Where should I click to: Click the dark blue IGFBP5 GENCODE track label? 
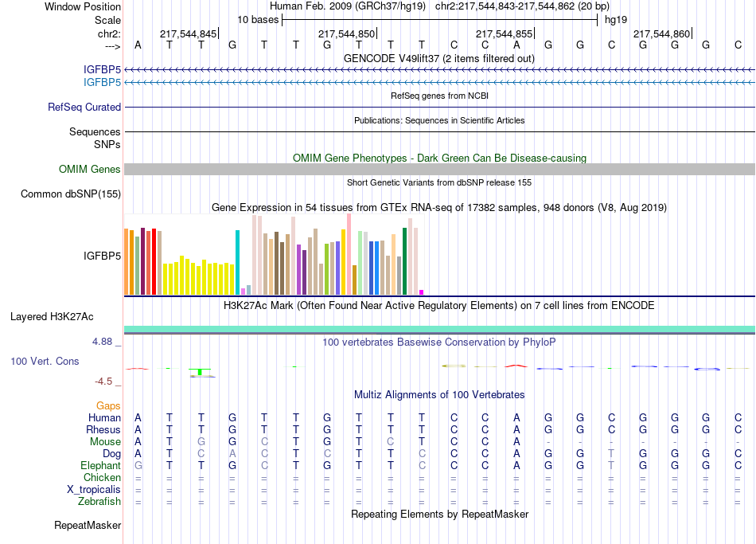(102, 70)
